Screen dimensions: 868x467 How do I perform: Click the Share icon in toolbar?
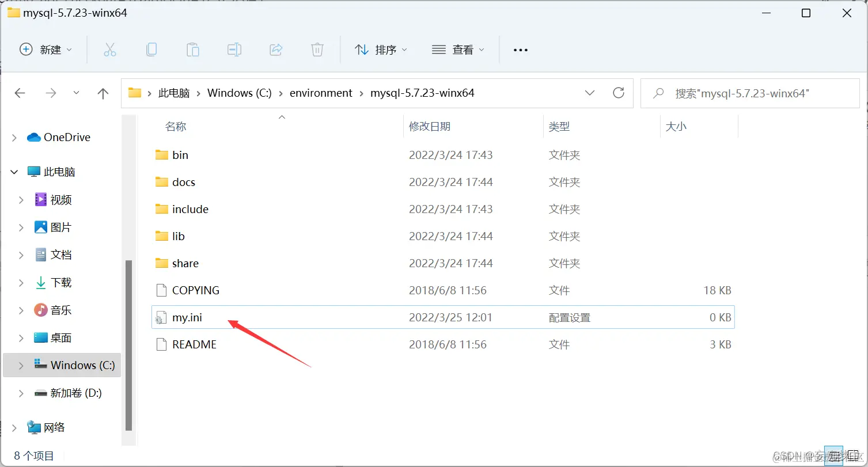click(x=276, y=50)
